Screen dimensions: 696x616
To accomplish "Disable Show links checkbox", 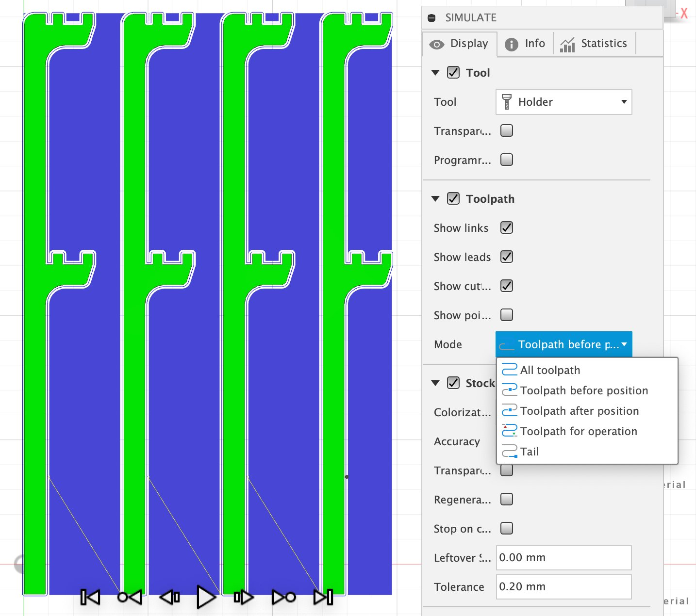I will (507, 227).
